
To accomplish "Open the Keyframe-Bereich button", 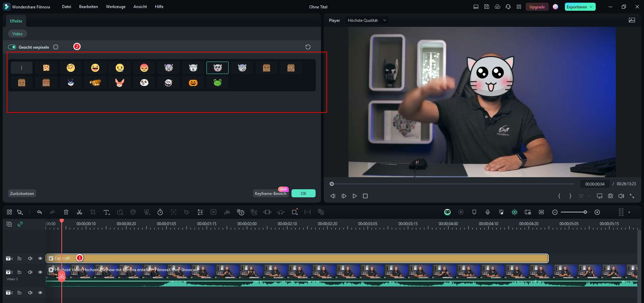I will pyautogui.click(x=271, y=194).
